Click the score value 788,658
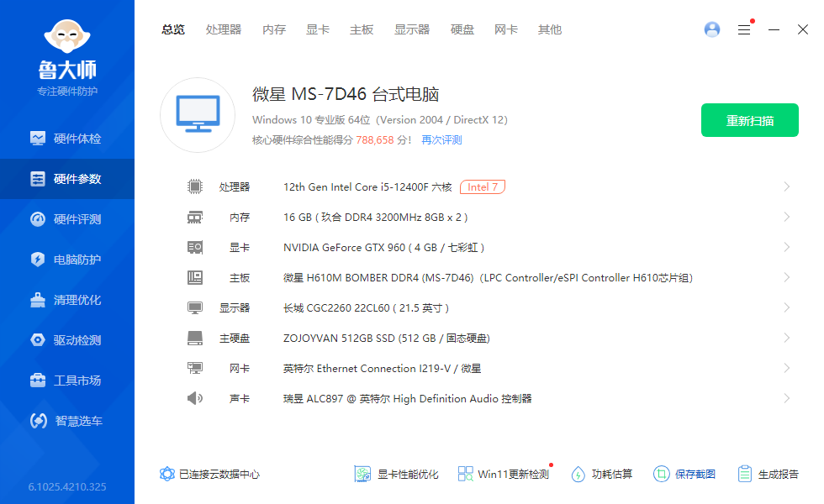Screen dimensions: 824x504 tap(375, 140)
